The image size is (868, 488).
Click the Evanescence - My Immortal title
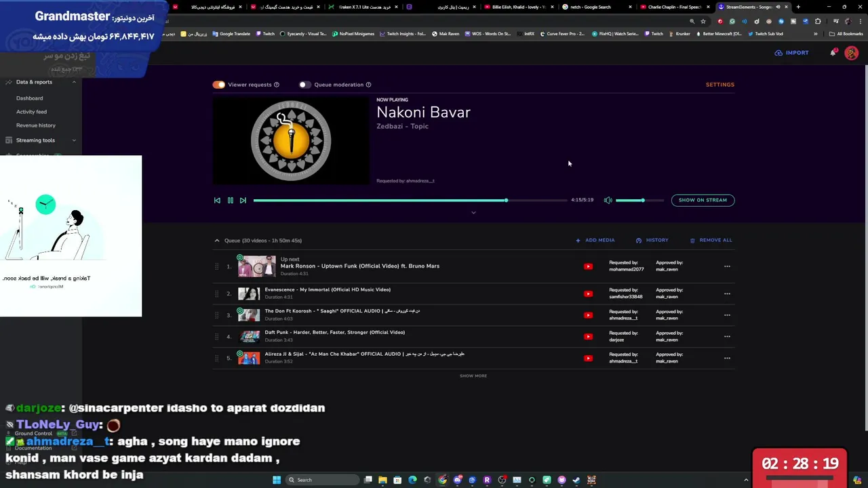click(328, 289)
